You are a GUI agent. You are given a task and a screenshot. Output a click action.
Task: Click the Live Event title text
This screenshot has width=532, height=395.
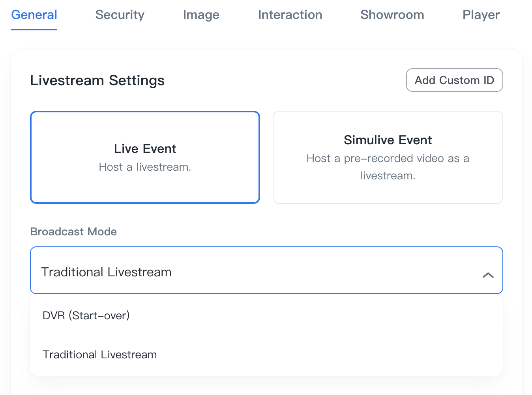coord(145,149)
